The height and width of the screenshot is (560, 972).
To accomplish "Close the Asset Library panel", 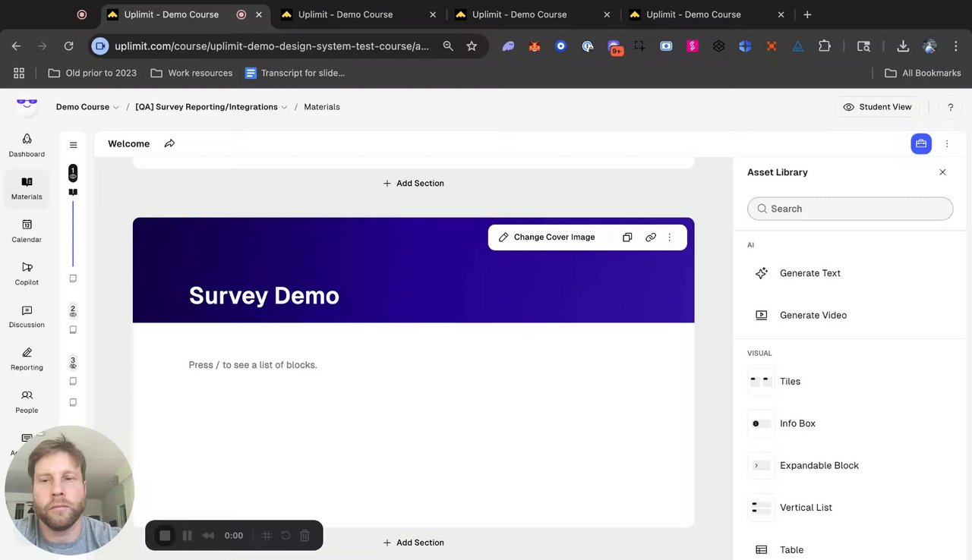I will tap(942, 172).
